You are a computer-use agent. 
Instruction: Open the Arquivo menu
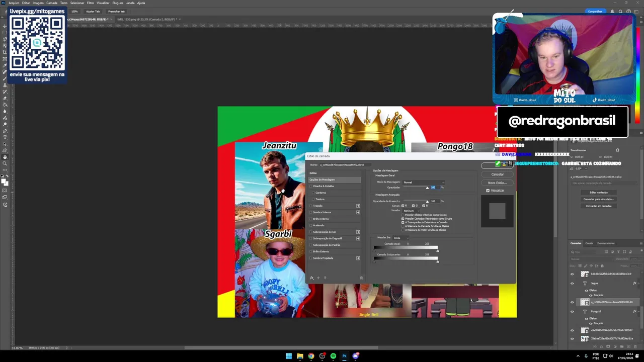[14, 3]
